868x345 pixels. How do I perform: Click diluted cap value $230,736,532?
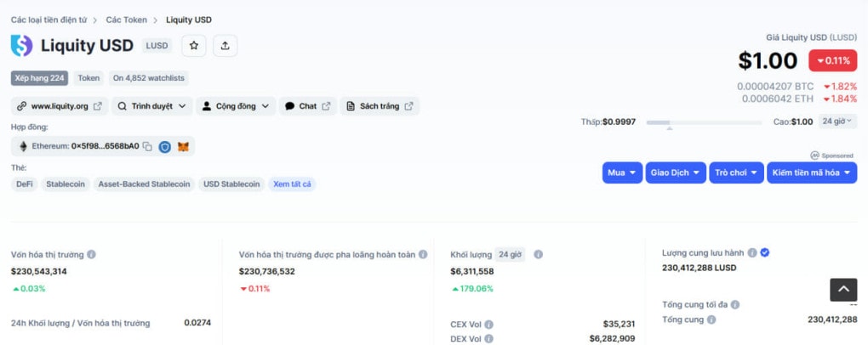pos(267,271)
